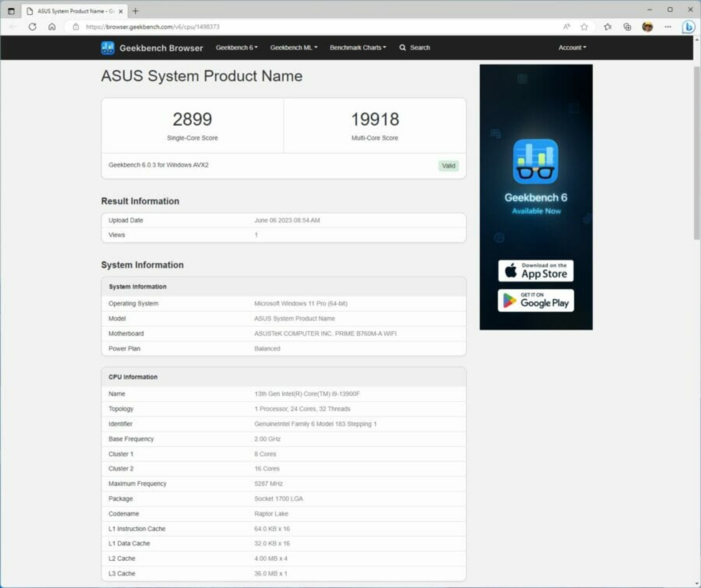Open a new tab with plus
Viewport: 701px width, 588px height.
pos(135,11)
